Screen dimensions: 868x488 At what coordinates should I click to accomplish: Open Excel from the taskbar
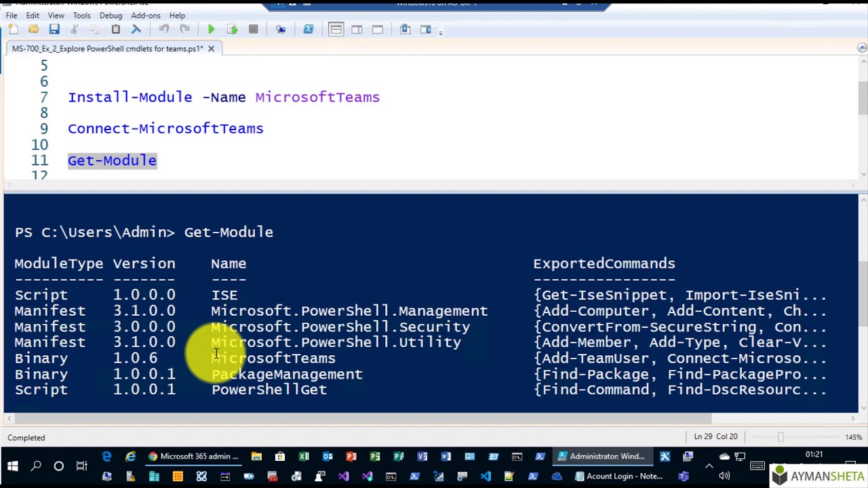pyautogui.click(x=304, y=457)
